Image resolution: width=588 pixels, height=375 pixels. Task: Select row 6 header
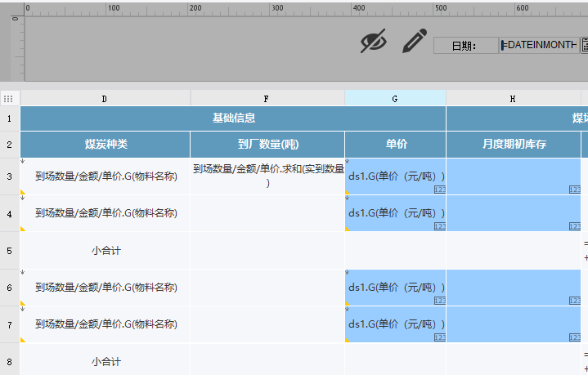[10, 288]
